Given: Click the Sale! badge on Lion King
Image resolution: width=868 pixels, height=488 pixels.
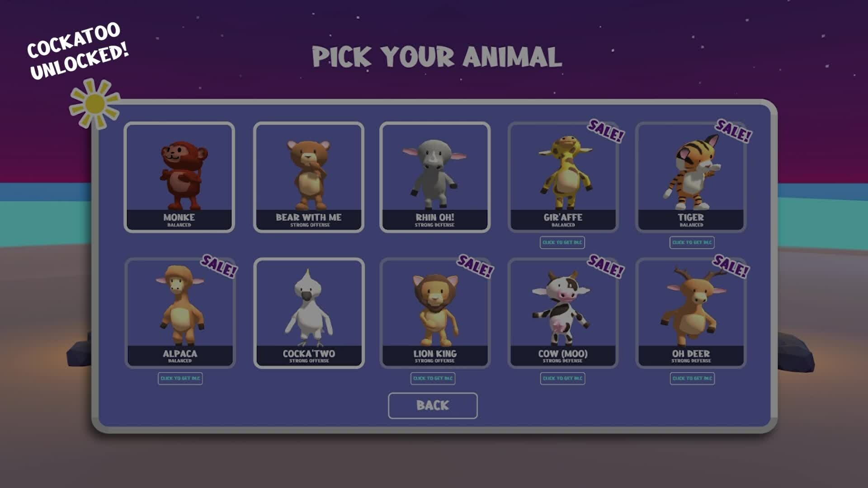Looking at the screenshot, I should 475,266.
